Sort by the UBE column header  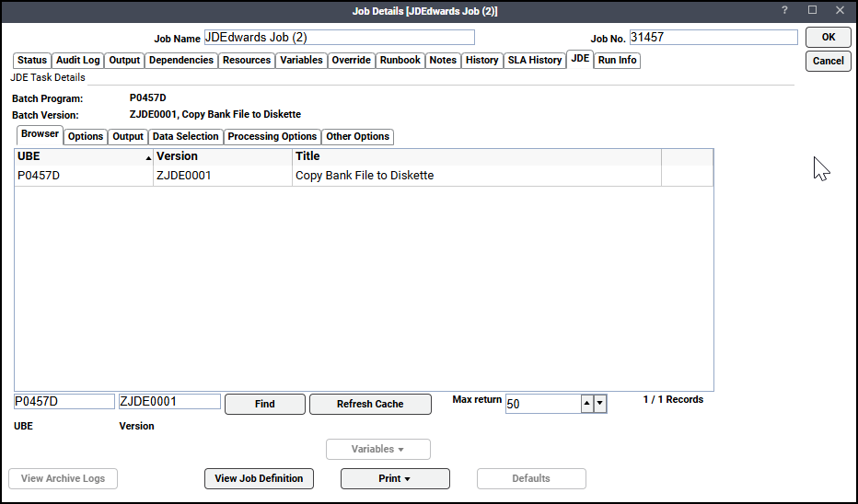(84, 157)
